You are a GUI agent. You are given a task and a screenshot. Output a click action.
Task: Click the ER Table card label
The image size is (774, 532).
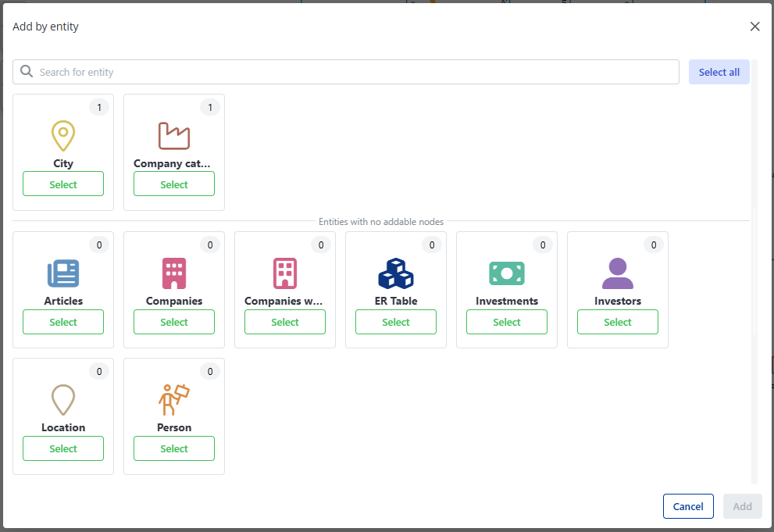coord(396,301)
